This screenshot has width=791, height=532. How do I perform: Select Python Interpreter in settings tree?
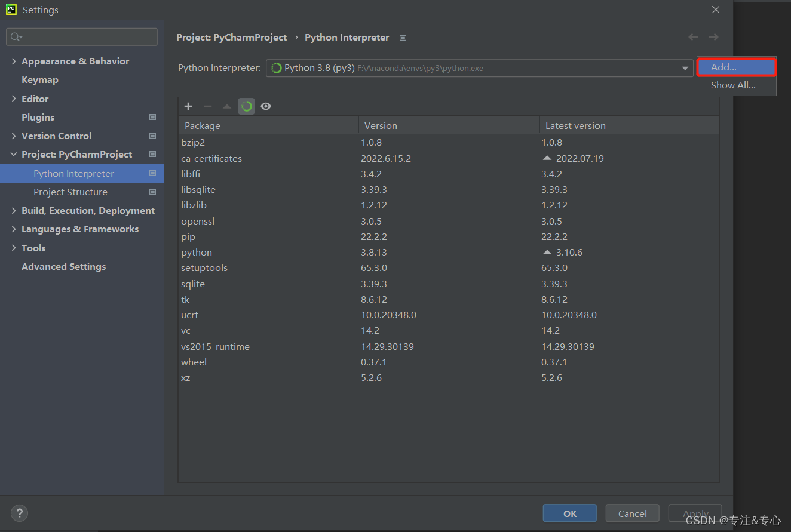tap(81, 173)
